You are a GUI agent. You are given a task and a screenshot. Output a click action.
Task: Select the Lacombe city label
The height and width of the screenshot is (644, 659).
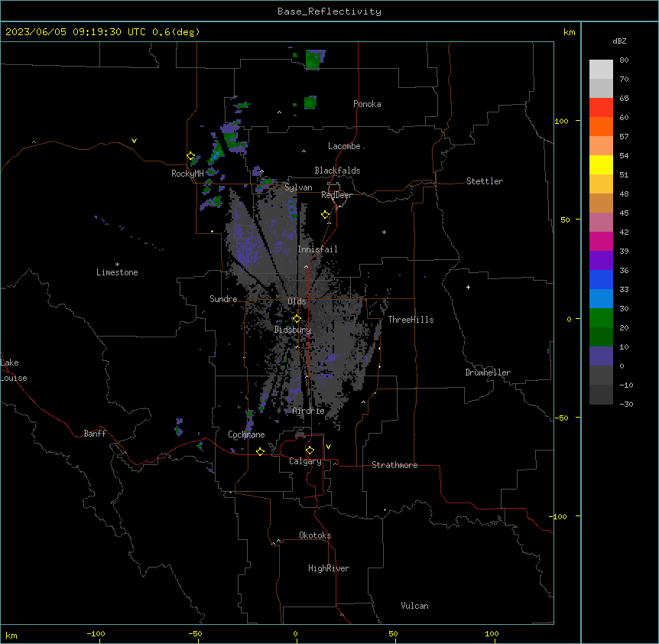344,146
